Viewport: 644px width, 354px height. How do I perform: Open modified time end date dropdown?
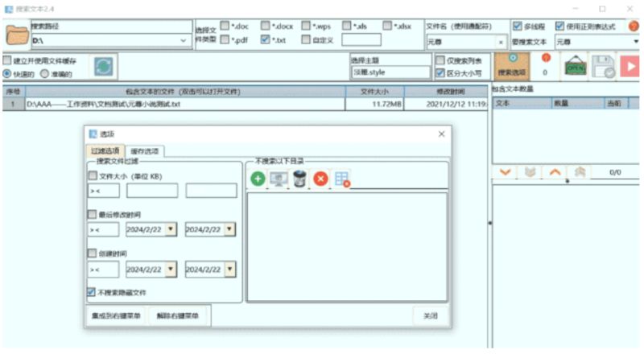pos(230,229)
